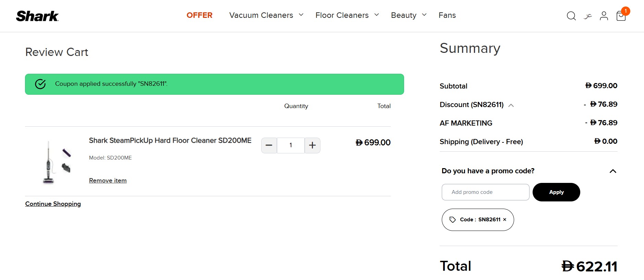Switch language with the Arabic icon

(588, 16)
